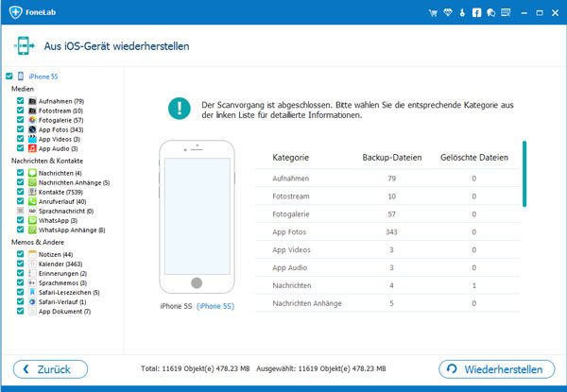
Task: Click the teal info exclamation icon
Action: 177,109
